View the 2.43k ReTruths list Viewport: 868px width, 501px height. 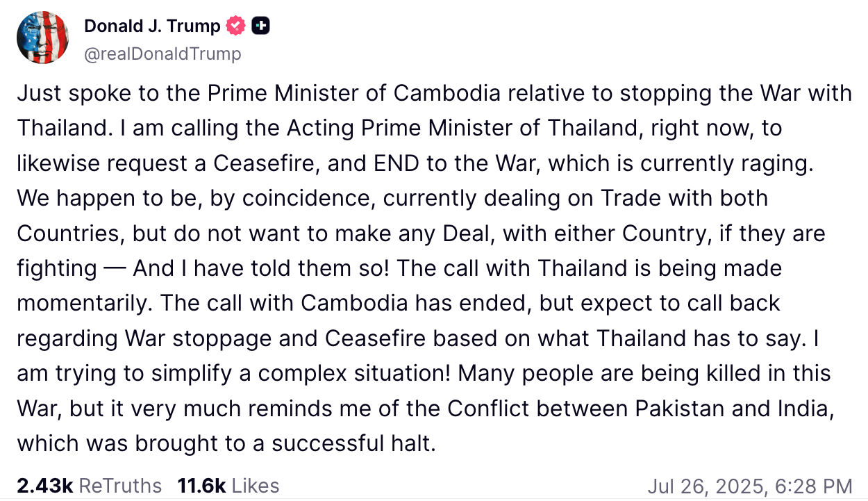(x=89, y=486)
